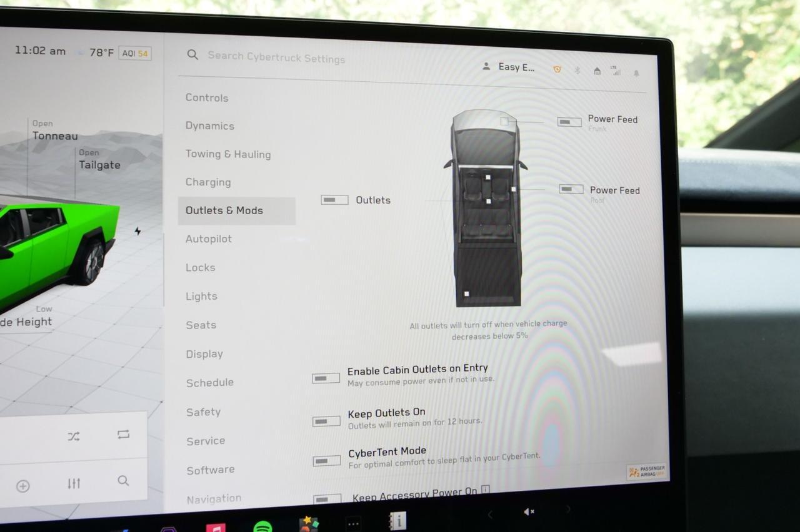Open Dynamics settings
Image resolution: width=800 pixels, height=532 pixels.
[x=210, y=126]
